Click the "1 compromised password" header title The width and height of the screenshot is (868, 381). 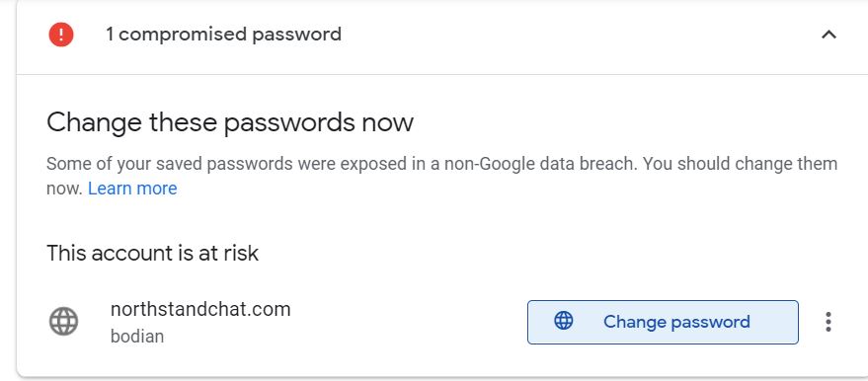coord(223,35)
